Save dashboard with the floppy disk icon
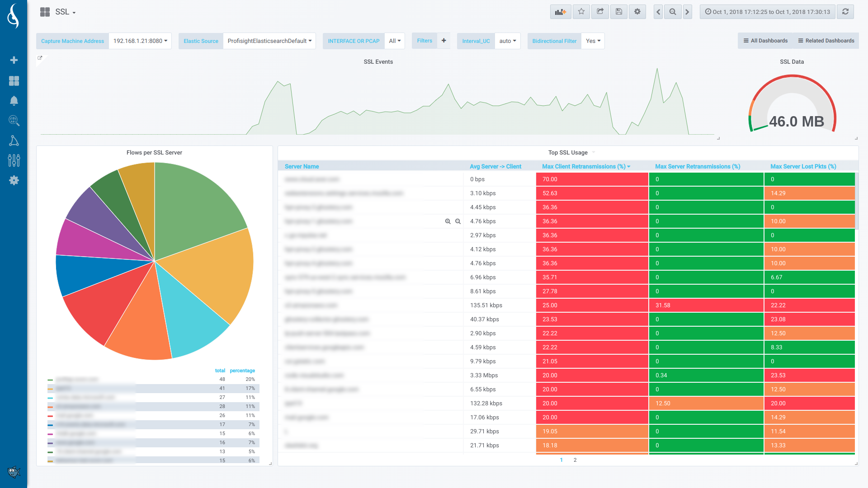This screenshot has height=488, width=868. point(618,12)
